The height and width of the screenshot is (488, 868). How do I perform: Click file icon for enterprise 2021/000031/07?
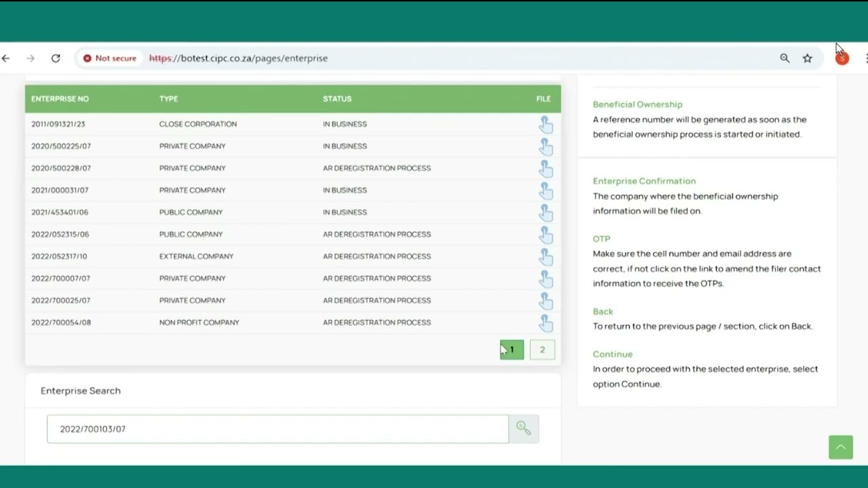[x=545, y=190]
